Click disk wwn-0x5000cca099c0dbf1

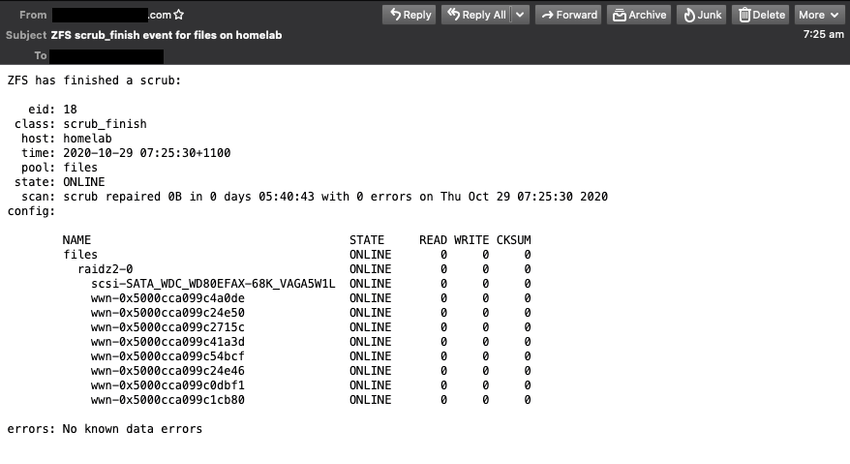(x=168, y=385)
